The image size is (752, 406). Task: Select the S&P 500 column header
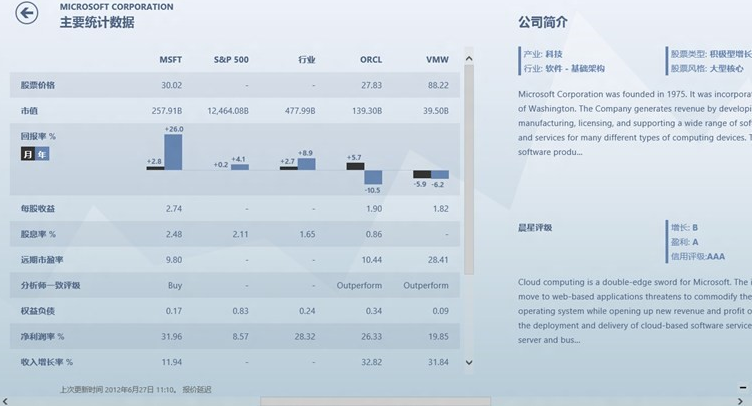click(231, 60)
